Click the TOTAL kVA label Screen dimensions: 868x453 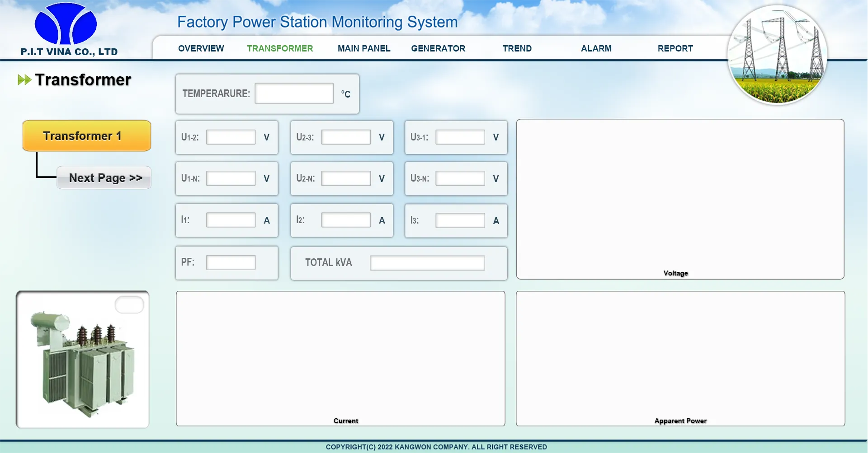(329, 262)
